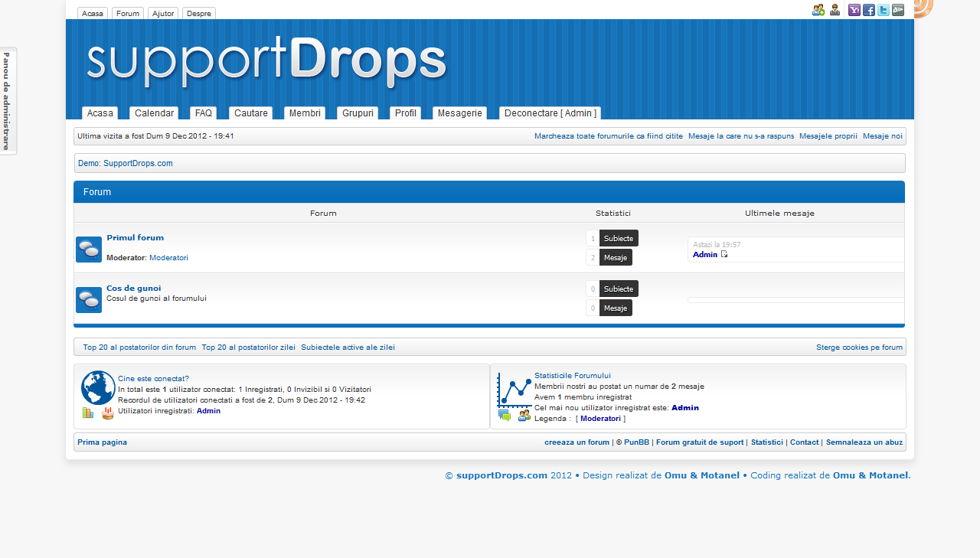Click the supportDrops logo banner
Image resolution: width=980 pixels, height=558 pixels.
coord(266,61)
